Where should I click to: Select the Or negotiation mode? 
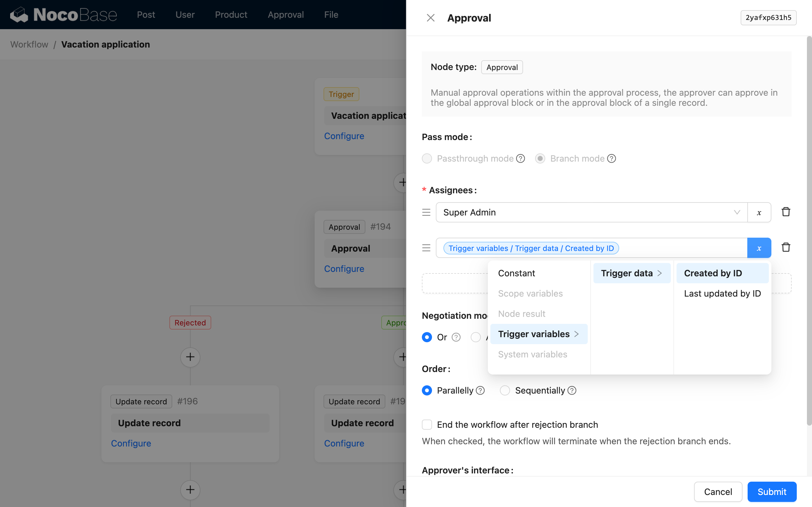(427, 337)
